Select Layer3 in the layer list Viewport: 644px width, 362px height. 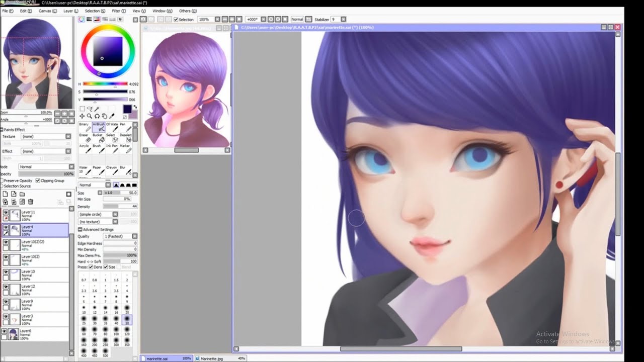click(35, 319)
